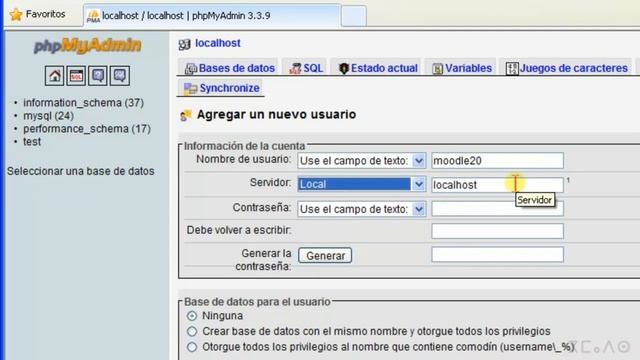Image resolution: width=640 pixels, height=360 pixels.
Task: Switch to the Estado actual tab
Action: point(377,68)
